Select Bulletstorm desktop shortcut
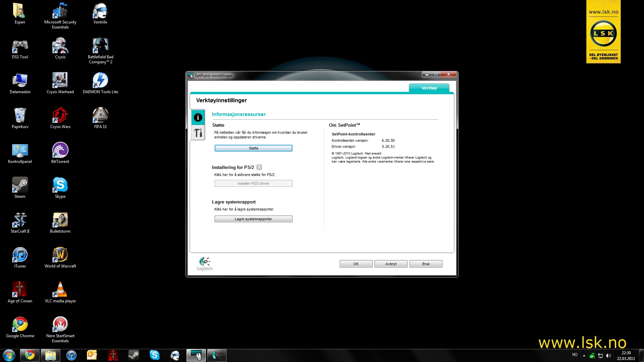 [60, 223]
